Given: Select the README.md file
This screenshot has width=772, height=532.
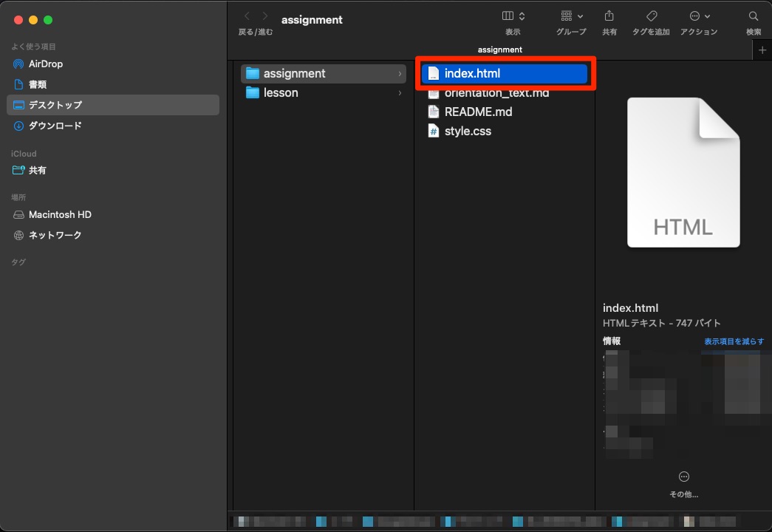Looking at the screenshot, I should point(504,112).
